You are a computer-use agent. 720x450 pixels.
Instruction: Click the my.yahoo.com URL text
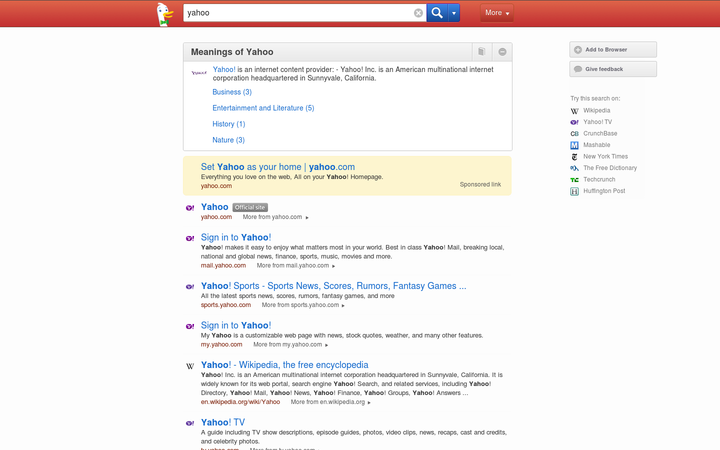coord(221,345)
